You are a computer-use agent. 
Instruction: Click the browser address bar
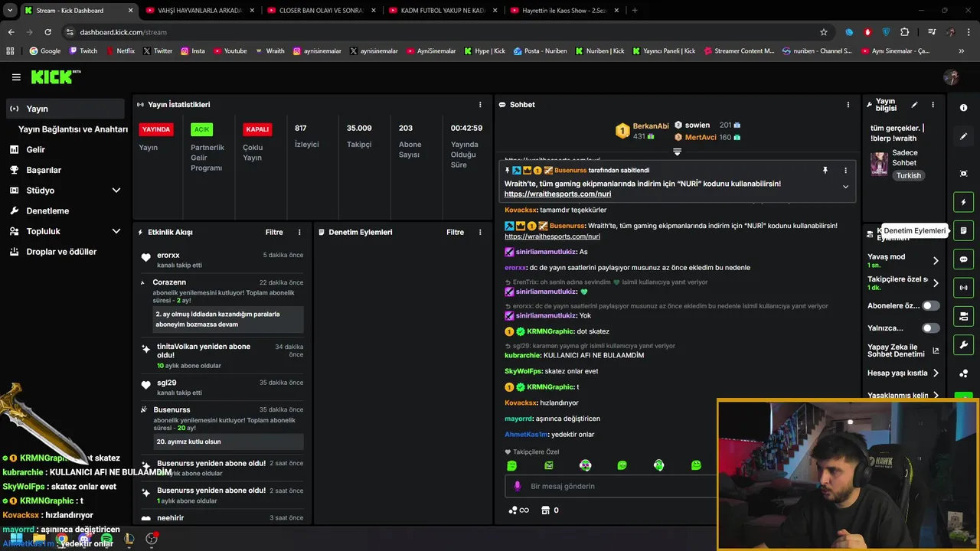tap(440, 32)
